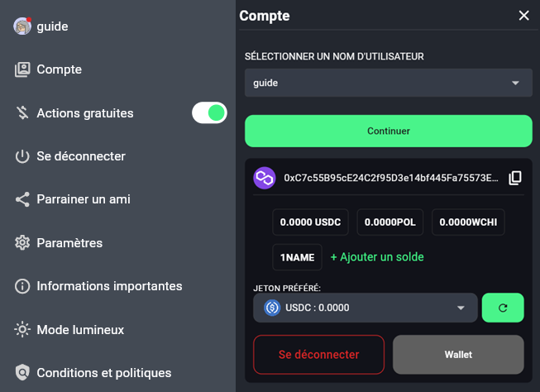
Task: Click the Compte account icon in sidebar
Action: point(22,69)
